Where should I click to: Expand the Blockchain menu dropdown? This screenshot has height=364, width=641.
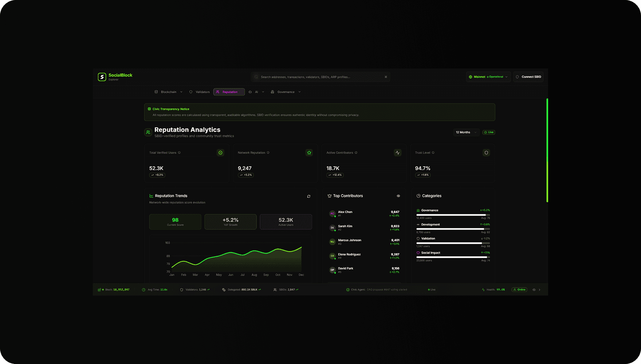(169, 92)
